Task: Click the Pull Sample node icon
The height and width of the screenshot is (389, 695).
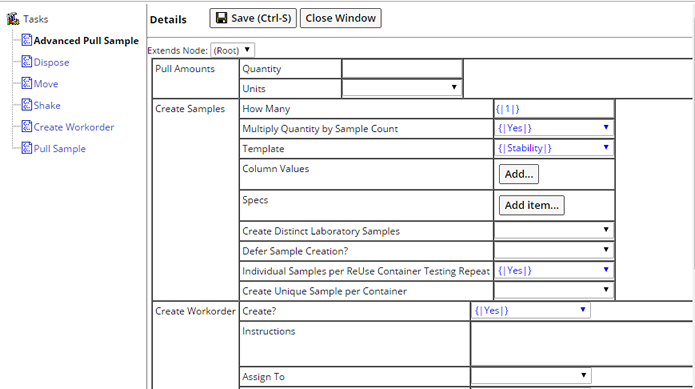Action: 27,148
